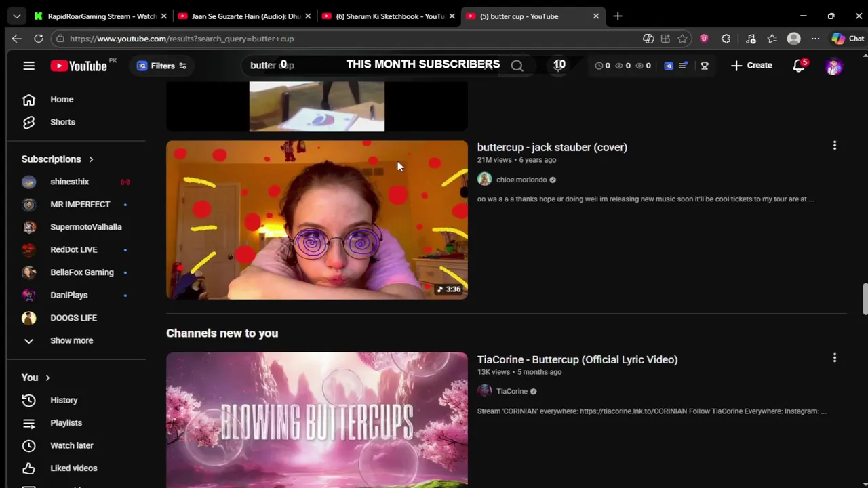Open the buttercup jack stauber cover thumbnail

click(317, 220)
